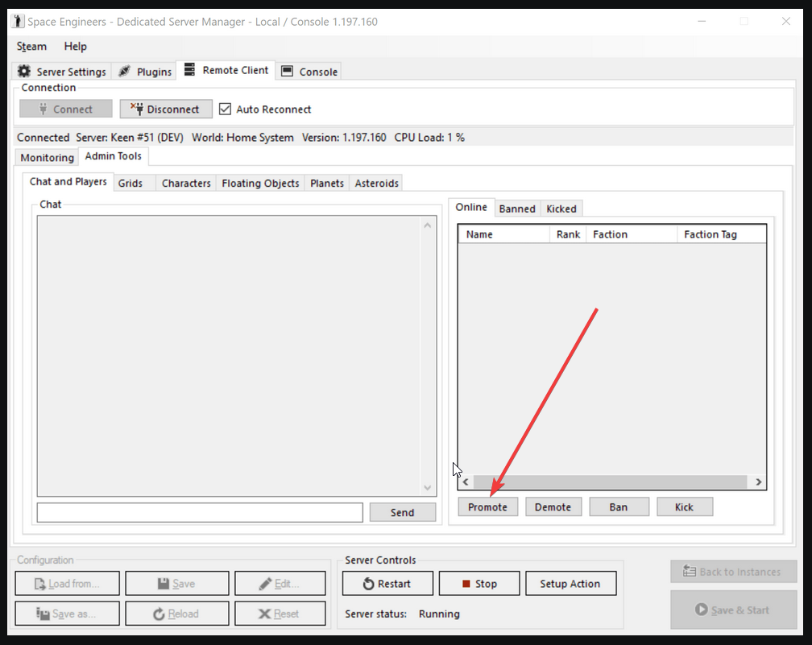Open the Steam menu
This screenshot has height=645, width=812.
point(32,47)
